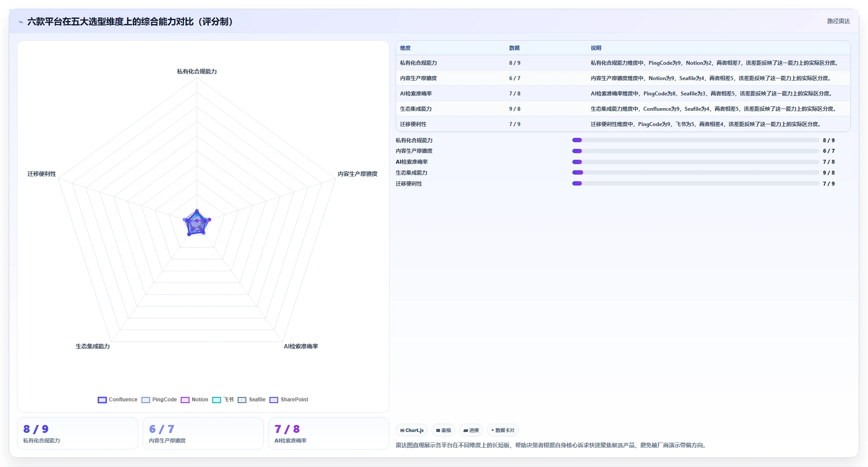
Task: Toggle the SharePoint legend swatch
Action: point(274,400)
